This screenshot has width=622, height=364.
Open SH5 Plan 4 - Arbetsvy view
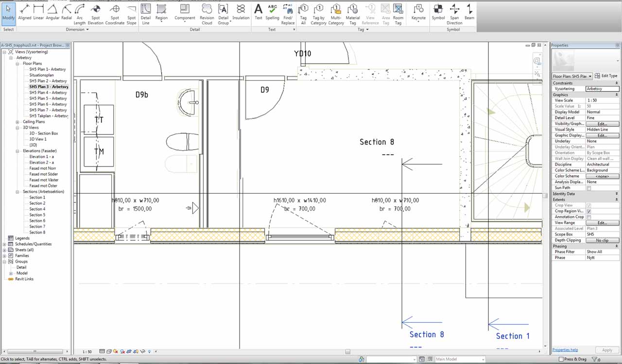coord(48,93)
